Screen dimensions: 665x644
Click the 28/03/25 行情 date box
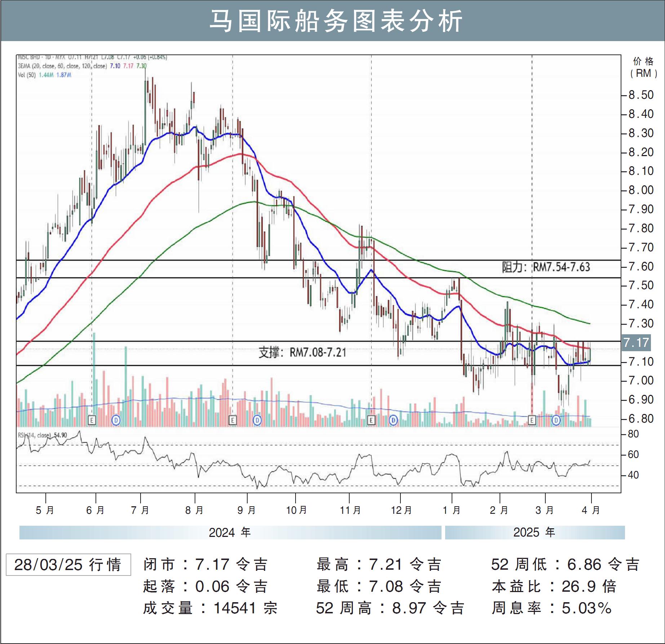pos(68,565)
